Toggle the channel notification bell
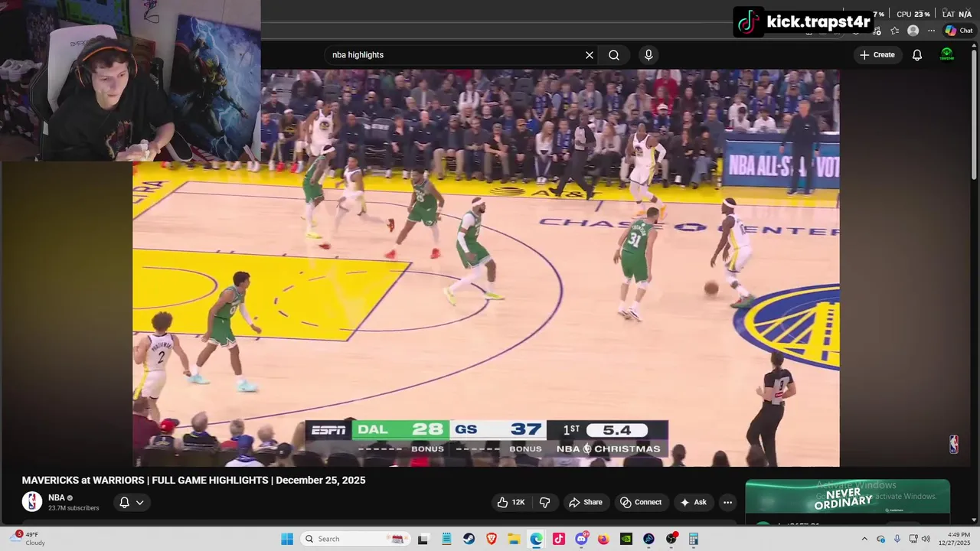This screenshot has width=980, height=551. (124, 503)
